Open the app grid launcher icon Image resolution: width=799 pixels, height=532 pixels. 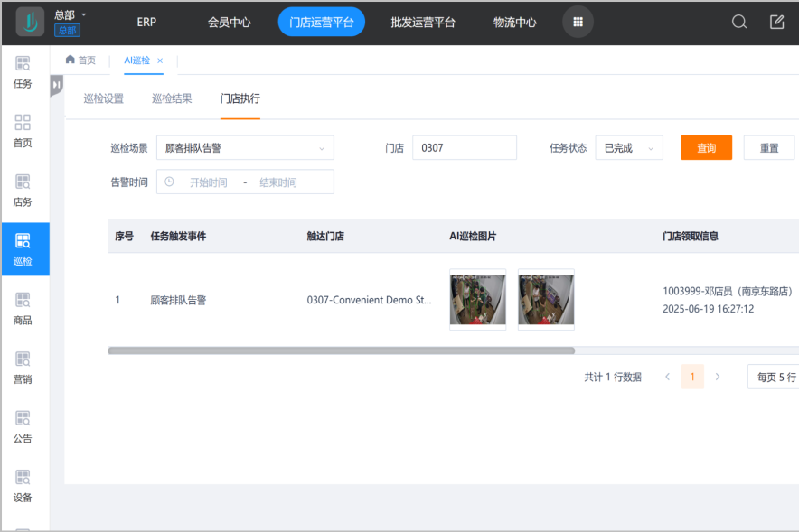tap(578, 22)
